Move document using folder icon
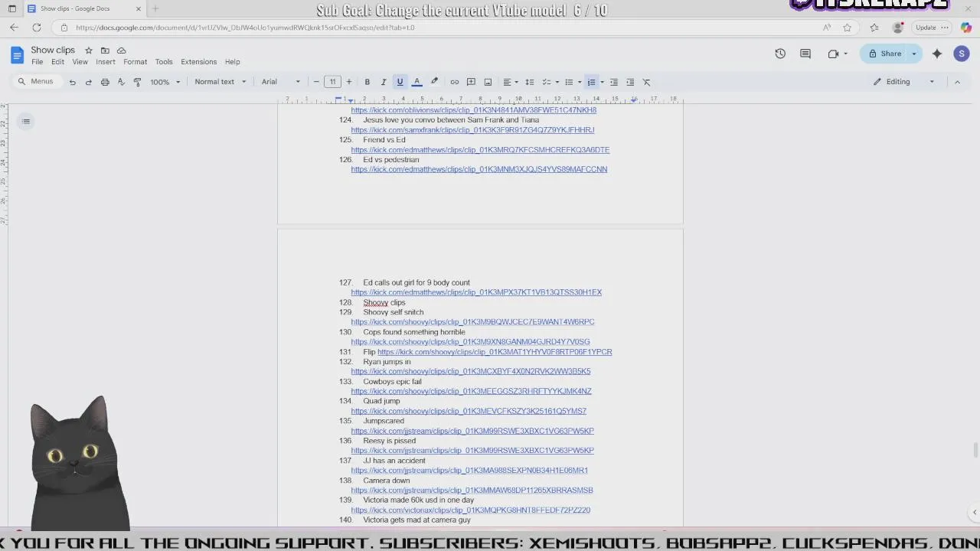The height and width of the screenshot is (551, 980). pos(105,51)
